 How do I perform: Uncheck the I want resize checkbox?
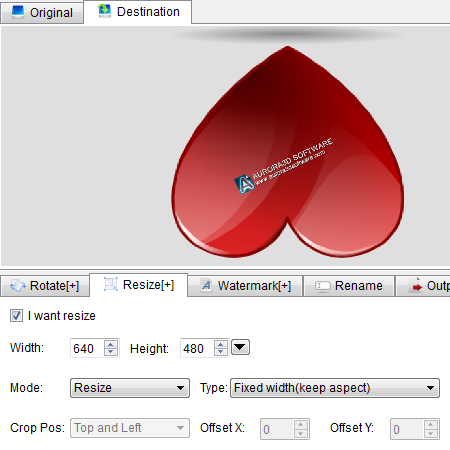(x=16, y=315)
